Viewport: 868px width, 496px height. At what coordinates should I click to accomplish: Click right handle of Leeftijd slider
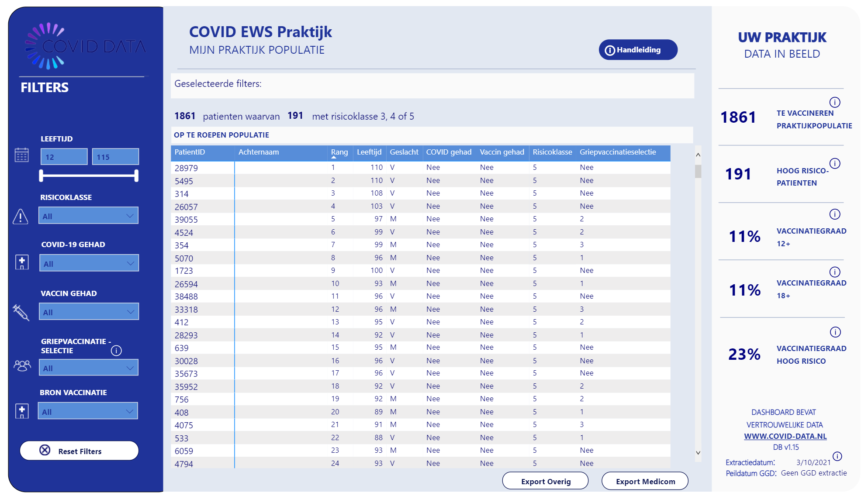(136, 176)
